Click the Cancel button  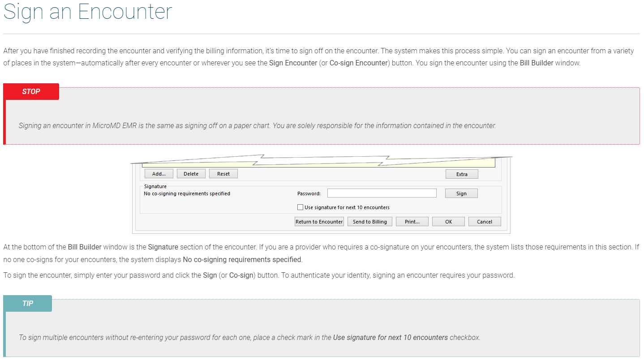485,222
